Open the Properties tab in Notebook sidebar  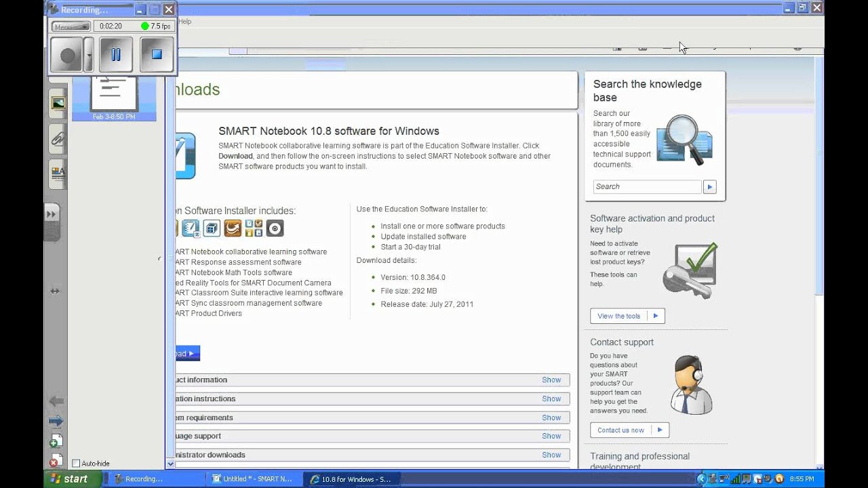click(58, 174)
